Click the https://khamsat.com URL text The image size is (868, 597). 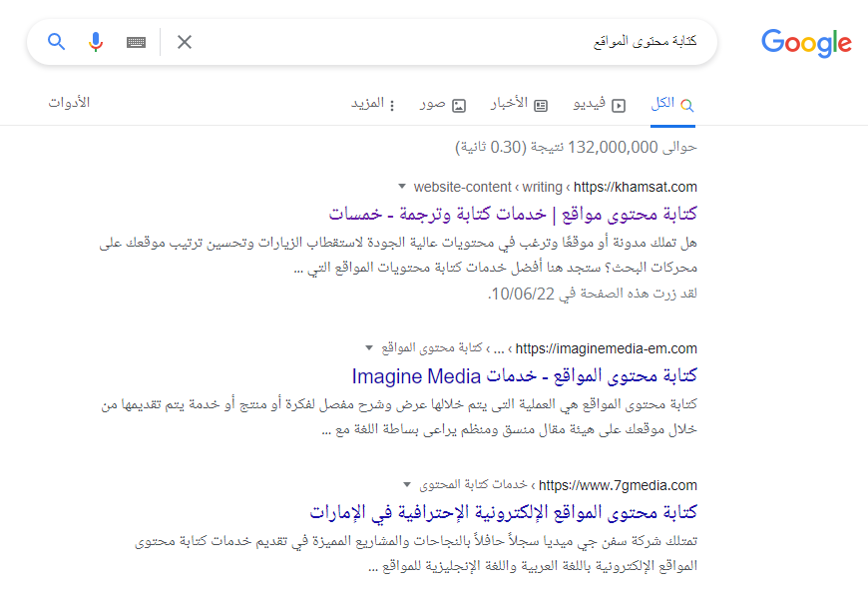pos(635,187)
